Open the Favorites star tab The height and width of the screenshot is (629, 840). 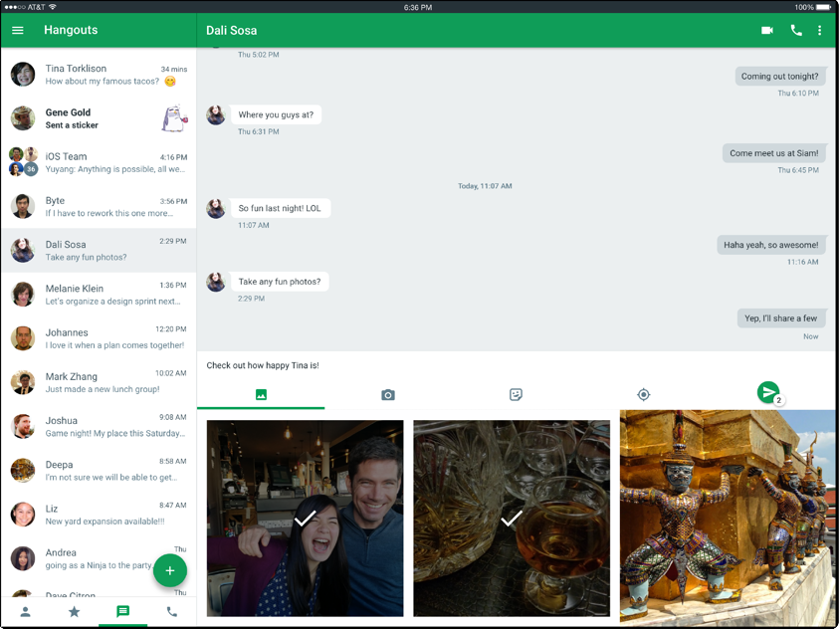pyautogui.click(x=74, y=611)
